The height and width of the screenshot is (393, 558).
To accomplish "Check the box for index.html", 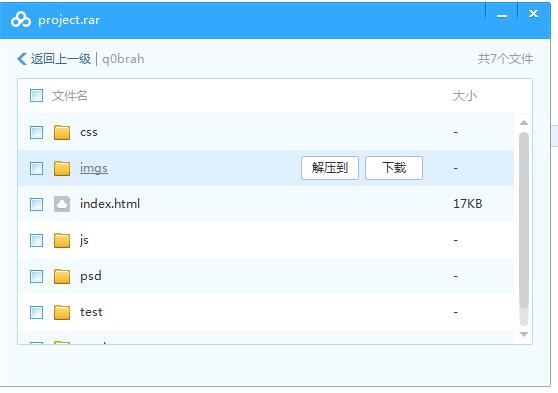I will [x=36, y=204].
